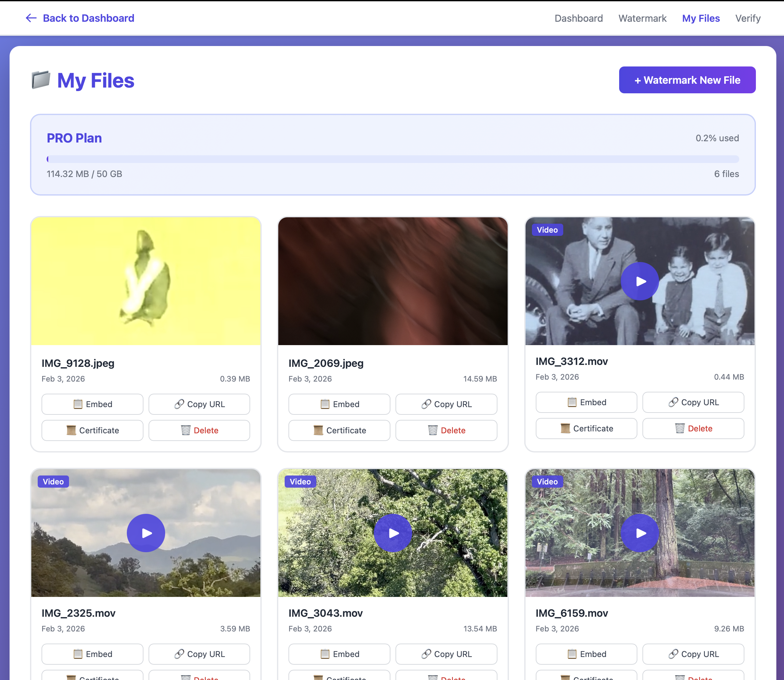Open certificate for IMG_3312.mov

(586, 429)
